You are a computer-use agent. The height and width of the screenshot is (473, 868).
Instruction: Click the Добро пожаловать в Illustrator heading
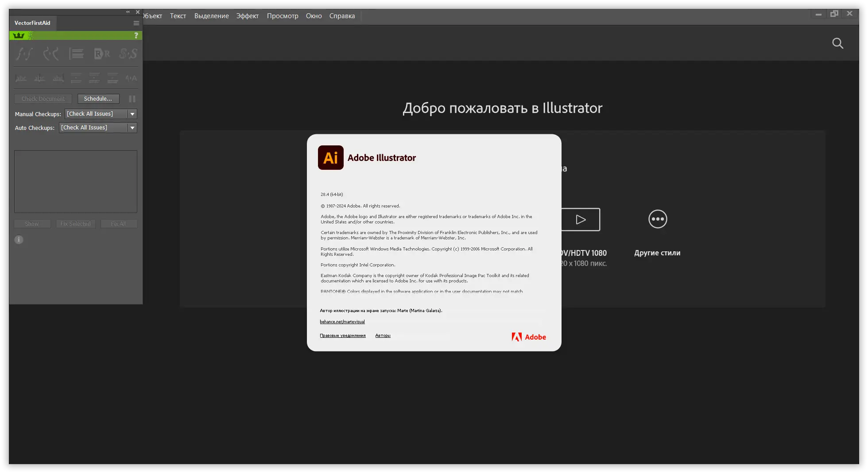click(502, 108)
